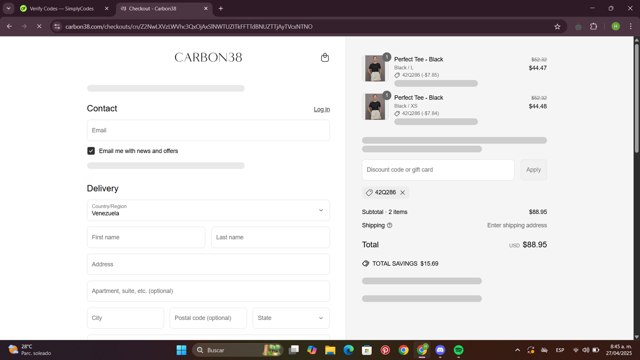Screen dimensions: 640x360
Task: Open Discord from taskbar
Action: pyautogui.click(x=440, y=350)
